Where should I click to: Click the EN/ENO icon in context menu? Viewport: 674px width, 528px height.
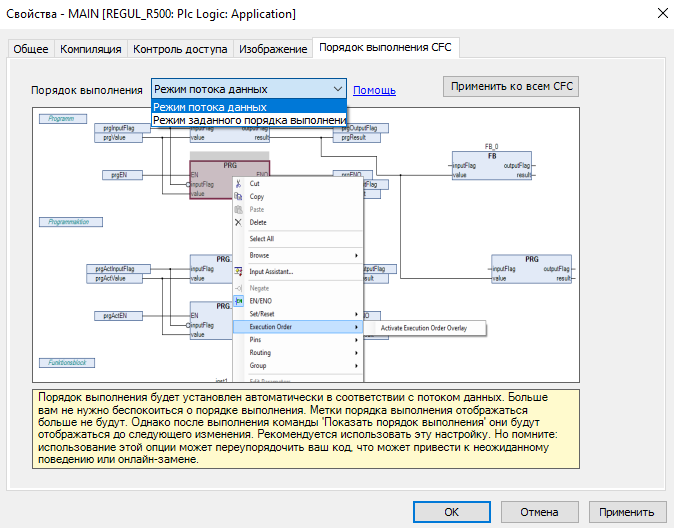click(238, 301)
